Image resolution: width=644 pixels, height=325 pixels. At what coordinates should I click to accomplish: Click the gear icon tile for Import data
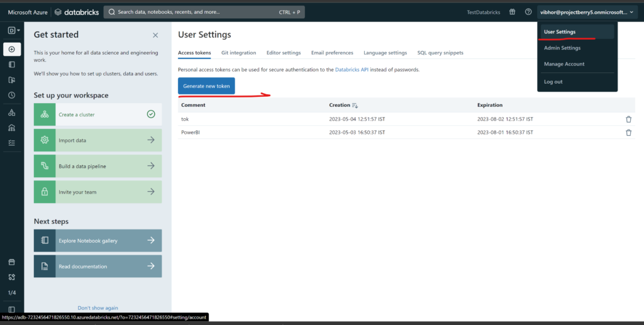pos(45,140)
